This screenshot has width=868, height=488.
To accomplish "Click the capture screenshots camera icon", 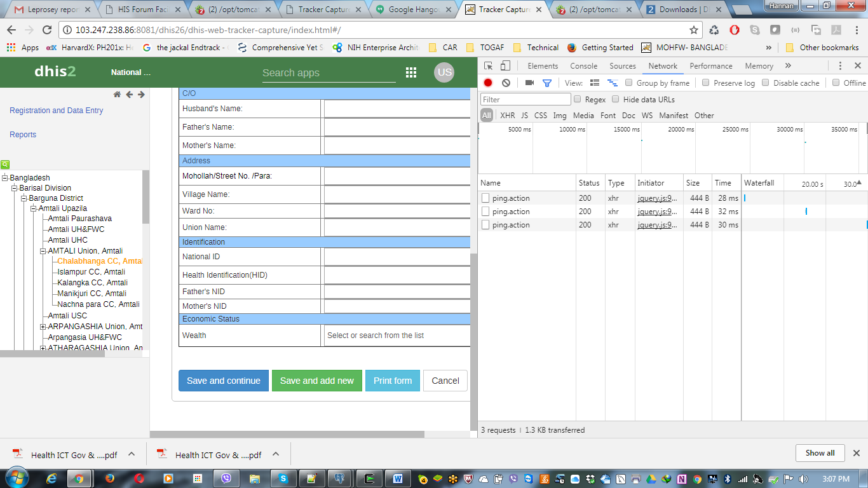I will tap(529, 83).
